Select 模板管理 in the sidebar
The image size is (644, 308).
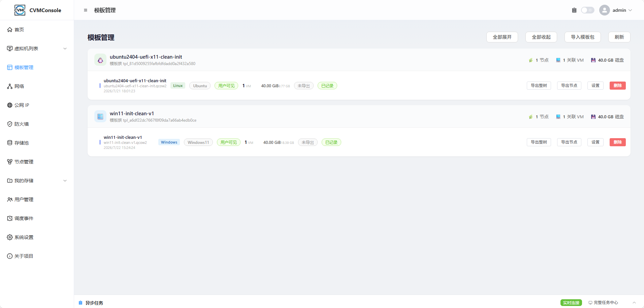pos(37,67)
